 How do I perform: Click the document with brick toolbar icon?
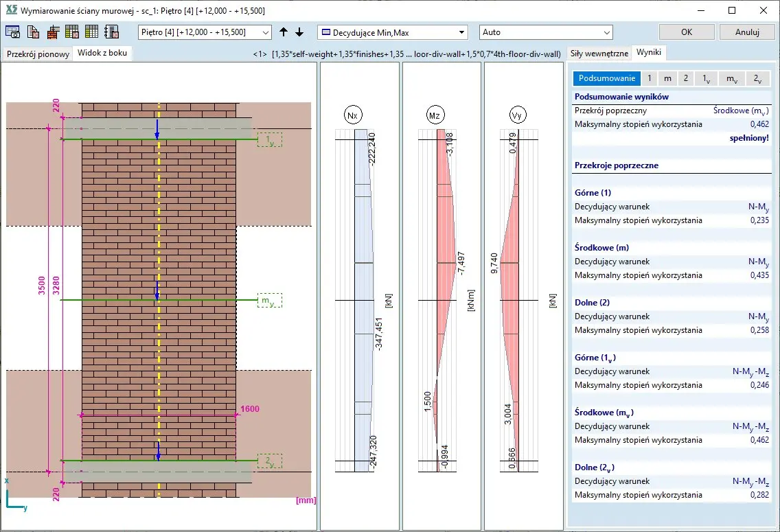click(x=33, y=32)
